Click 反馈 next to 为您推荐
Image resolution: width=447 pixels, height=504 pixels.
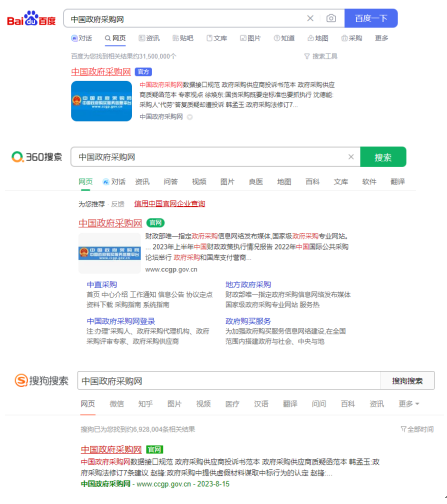pyautogui.click(x=117, y=204)
